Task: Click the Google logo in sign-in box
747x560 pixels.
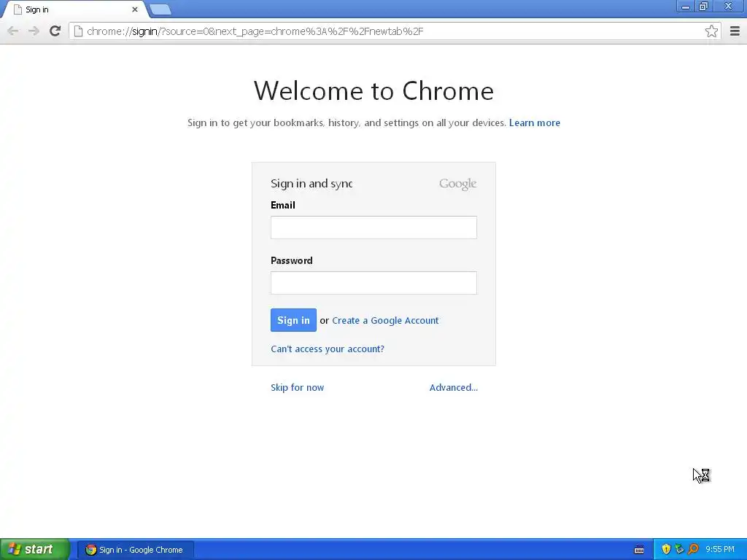Action: click(x=458, y=183)
